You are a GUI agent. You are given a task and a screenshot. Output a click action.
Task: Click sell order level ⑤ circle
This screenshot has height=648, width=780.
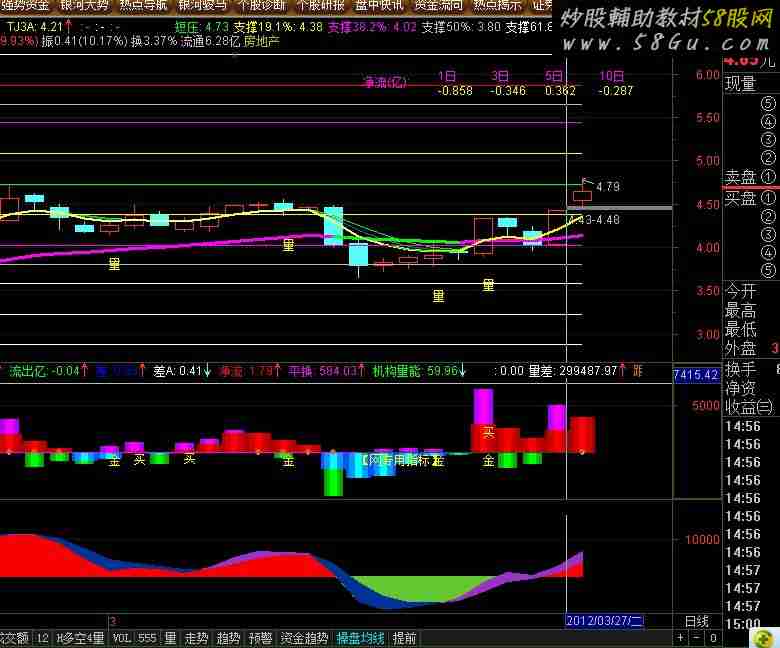click(x=768, y=103)
